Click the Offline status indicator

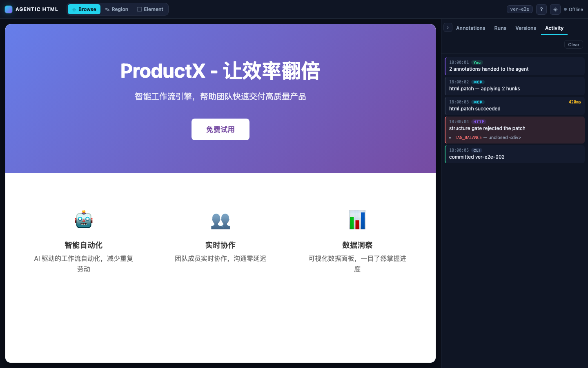(x=573, y=9)
